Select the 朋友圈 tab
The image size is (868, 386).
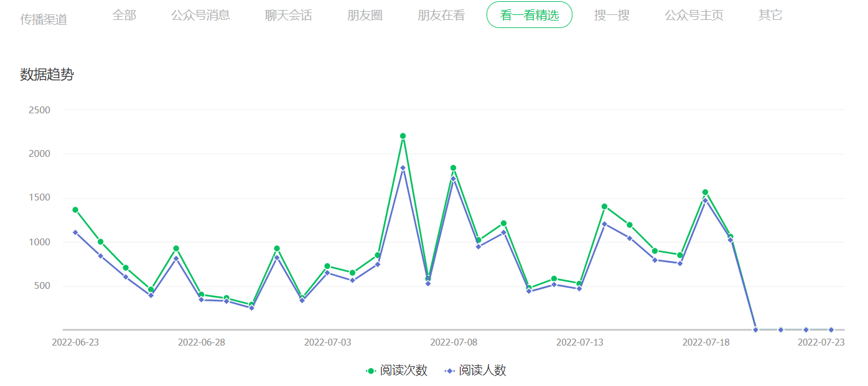[365, 15]
